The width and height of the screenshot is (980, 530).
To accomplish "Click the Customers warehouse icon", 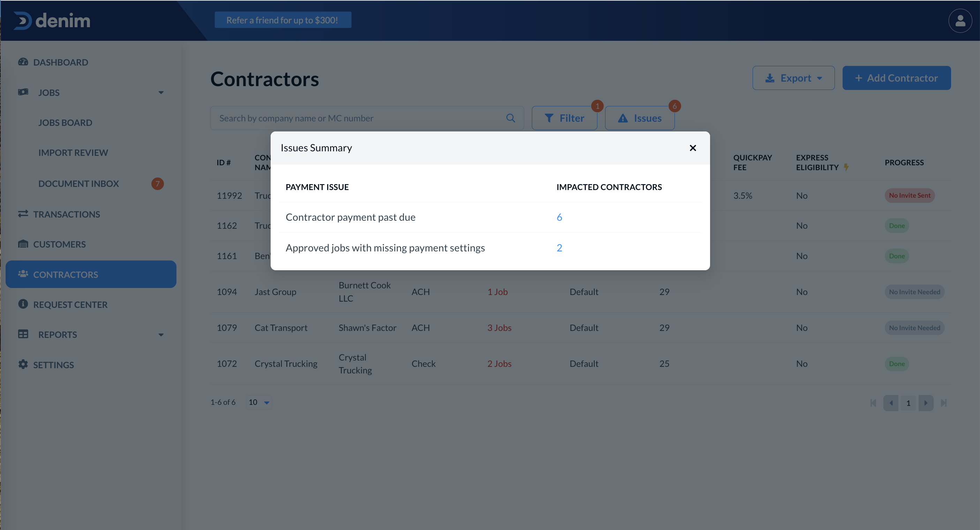I will pyautogui.click(x=23, y=244).
